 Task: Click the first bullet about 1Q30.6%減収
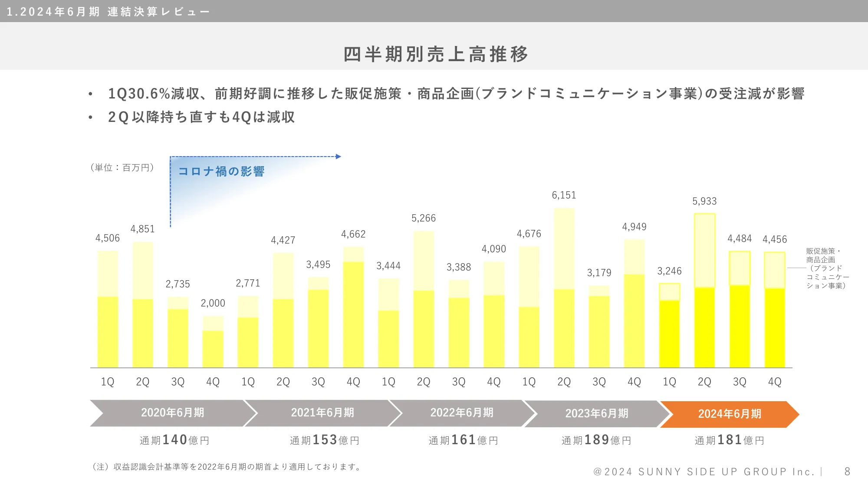pyautogui.click(x=456, y=94)
